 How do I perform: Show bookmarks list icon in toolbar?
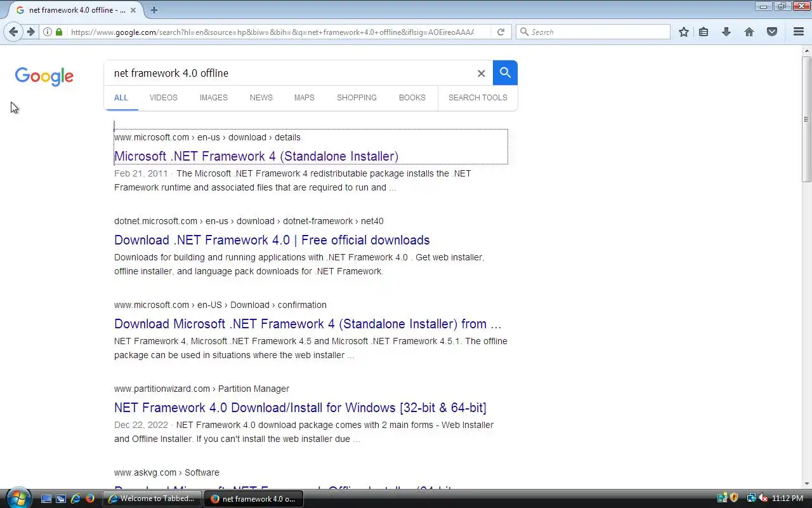click(x=704, y=32)
